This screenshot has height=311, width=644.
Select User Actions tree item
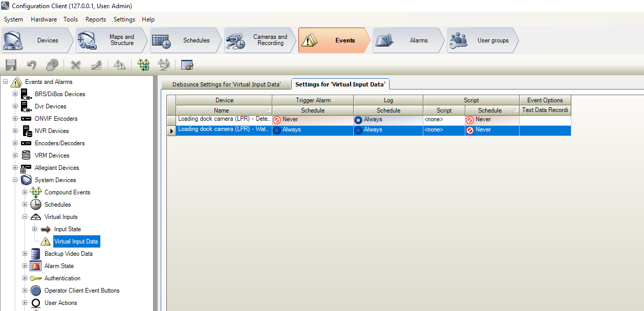[61, 303]
